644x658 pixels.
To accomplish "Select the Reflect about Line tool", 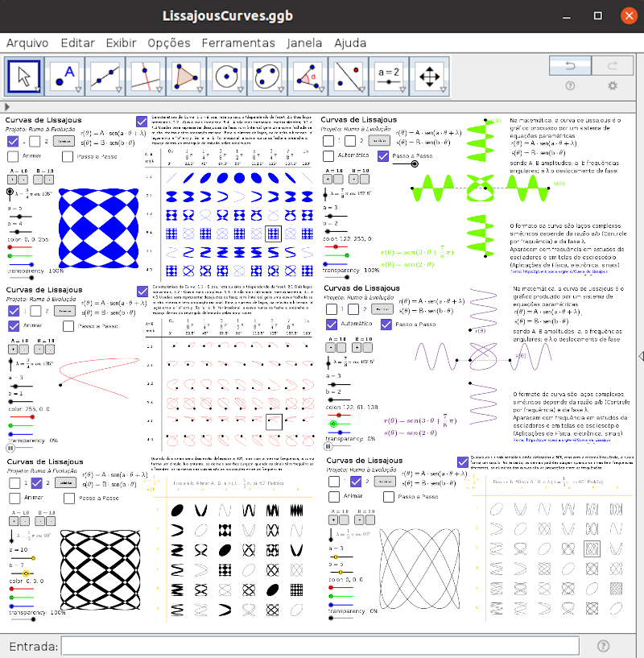I will pyautogui.click(x=349, y=77).
